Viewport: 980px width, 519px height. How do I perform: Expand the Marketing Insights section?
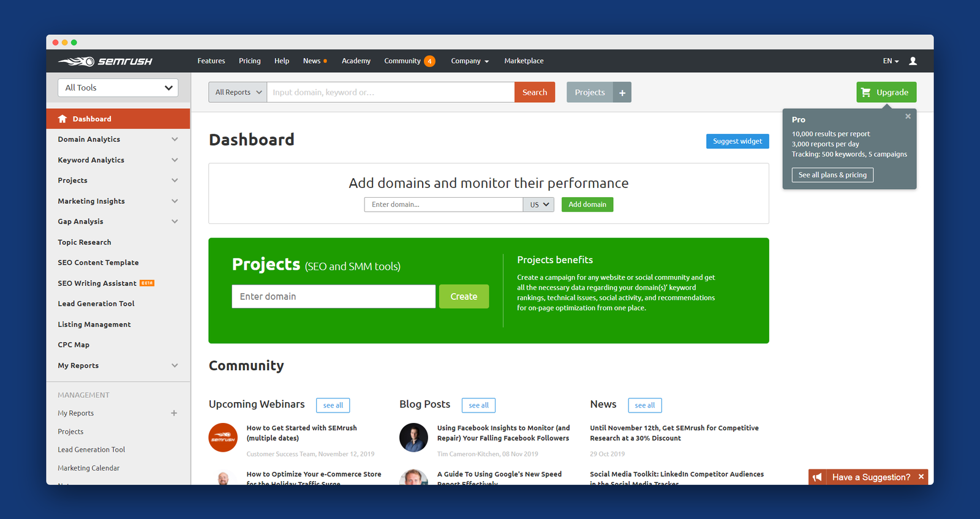pos(175,201)
